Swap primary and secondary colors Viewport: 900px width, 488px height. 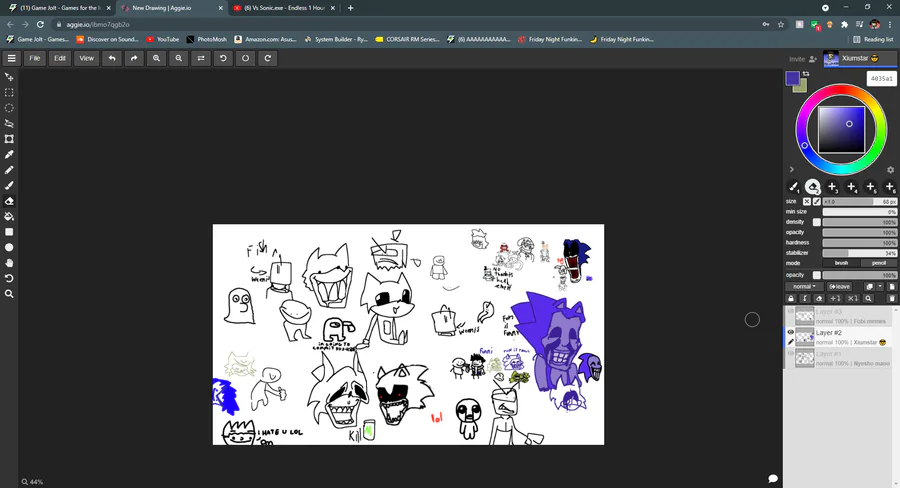[806, 74]
